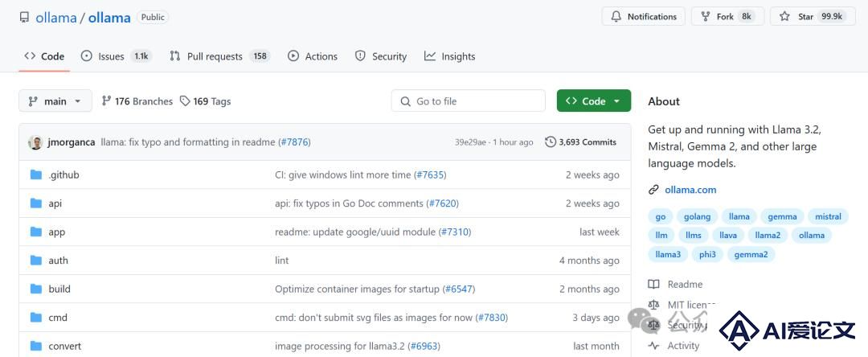
Task: Open the Security tab
Action: point(380,56)
